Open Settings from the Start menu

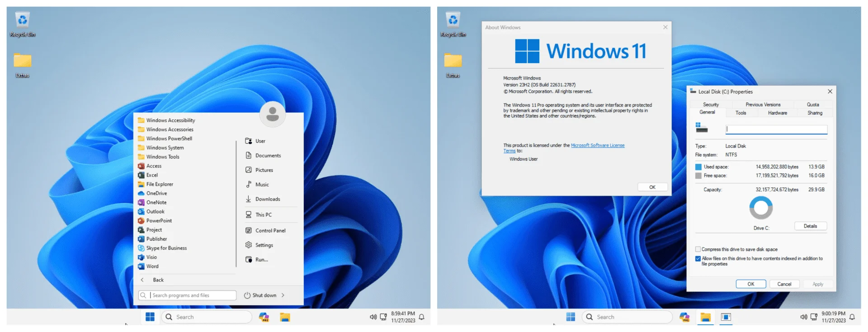click(259, 245)
